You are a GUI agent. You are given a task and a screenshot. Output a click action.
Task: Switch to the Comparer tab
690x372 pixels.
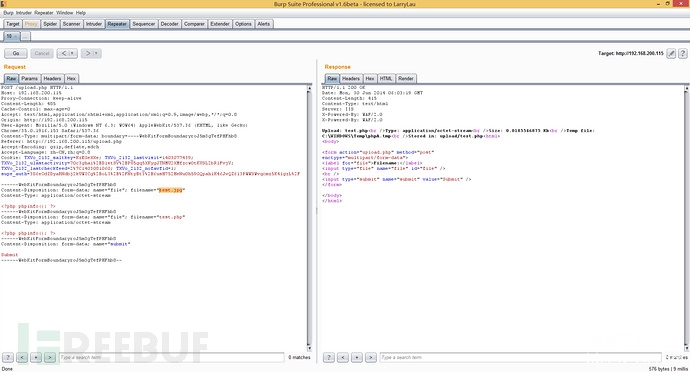[195, 24]
